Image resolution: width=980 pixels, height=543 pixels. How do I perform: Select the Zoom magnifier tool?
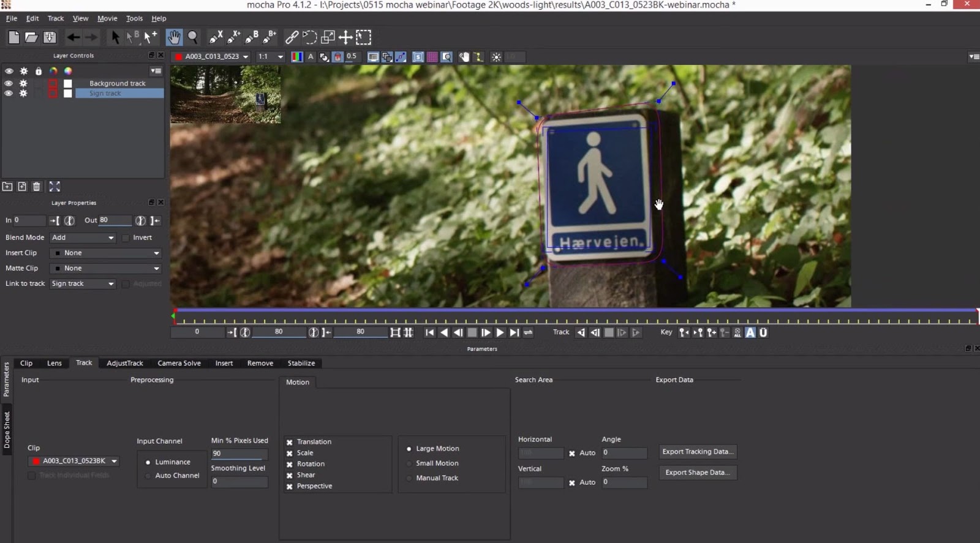pos(192,37)
